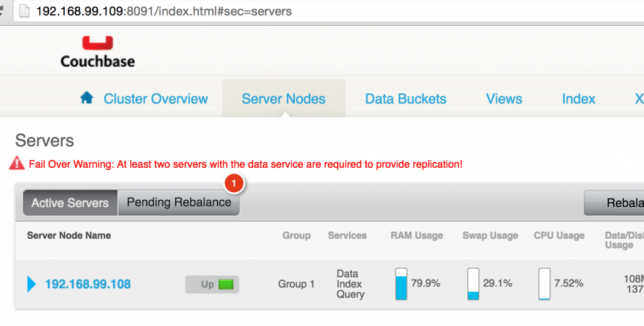Viewport: 644px width, 326px height.
Task: Open the Index tab
Action: click(x=579, y=99)
